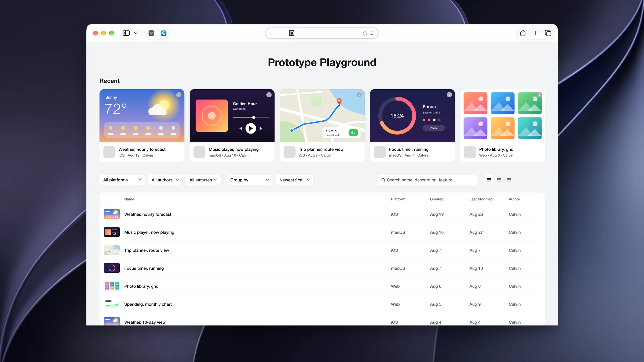Sort by the Author column header

click(x=514, y=199)
